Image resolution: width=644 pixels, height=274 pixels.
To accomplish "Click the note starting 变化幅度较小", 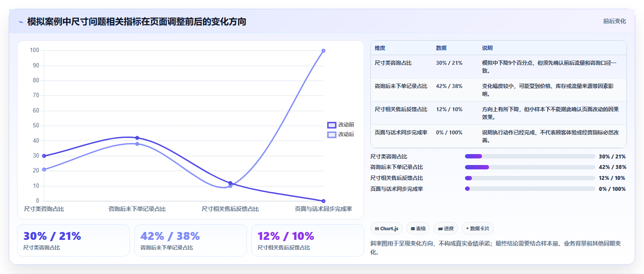I will pyautogui.click(x=548, y=90).
